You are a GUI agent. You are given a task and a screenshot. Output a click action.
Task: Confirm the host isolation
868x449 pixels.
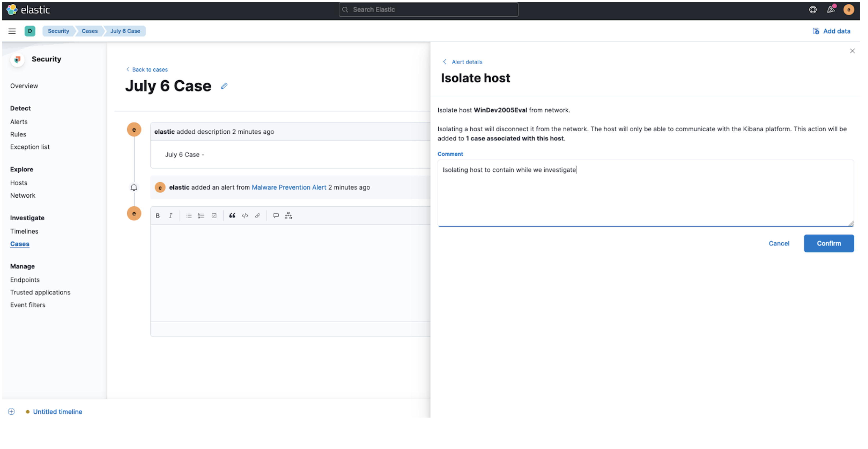829,243
